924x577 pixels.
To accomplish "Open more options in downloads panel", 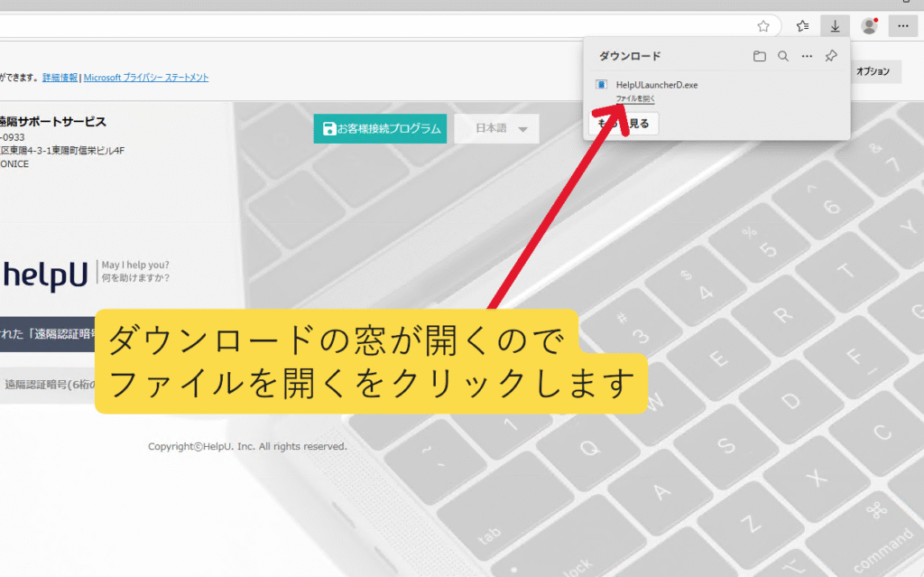I will pyautogui.click(x=807, y=56).
